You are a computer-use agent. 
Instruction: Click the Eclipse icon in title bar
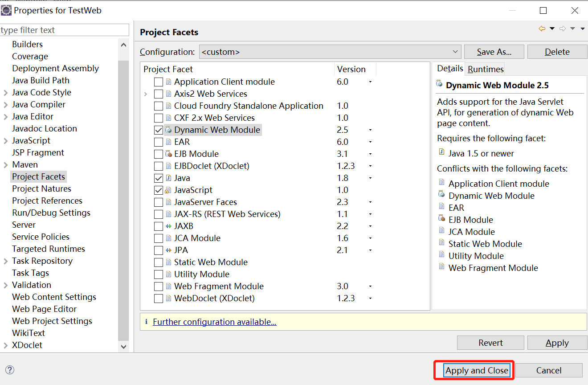click(6, 10)
